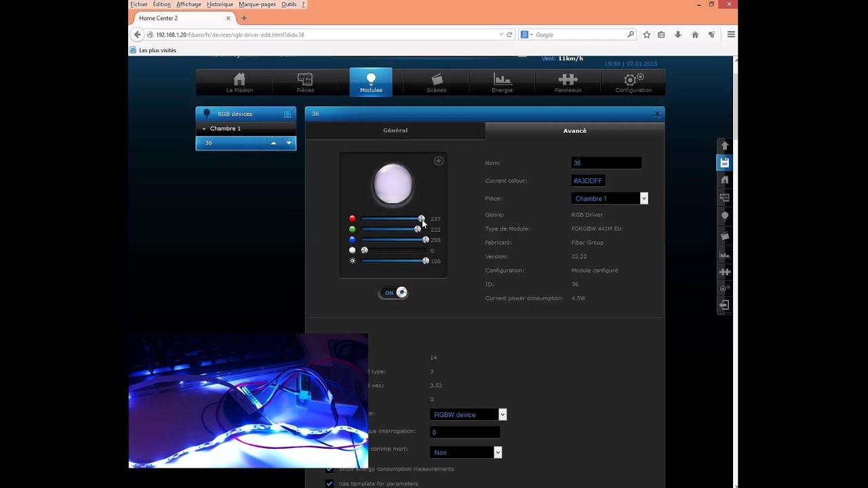Collapse the Chambre 1 tree group

[x=204, y=129]
